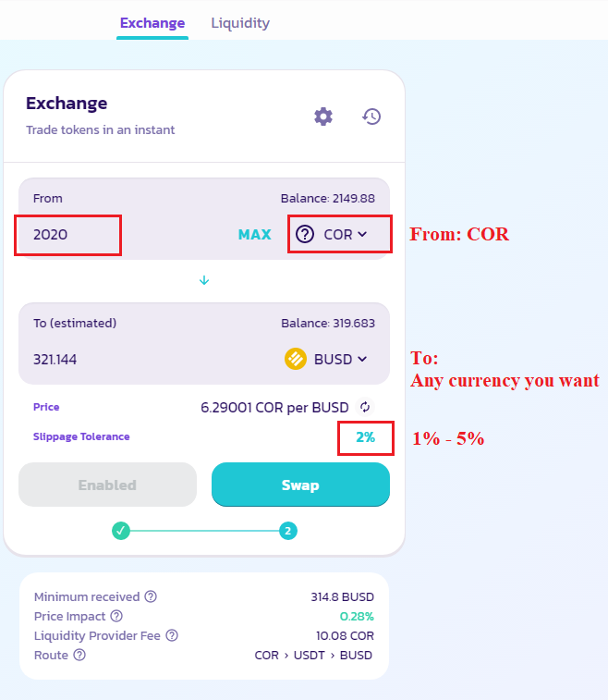This screenshot has height=700, width=608.
Task: Select the Exchange tab
Action: point(152,23)
